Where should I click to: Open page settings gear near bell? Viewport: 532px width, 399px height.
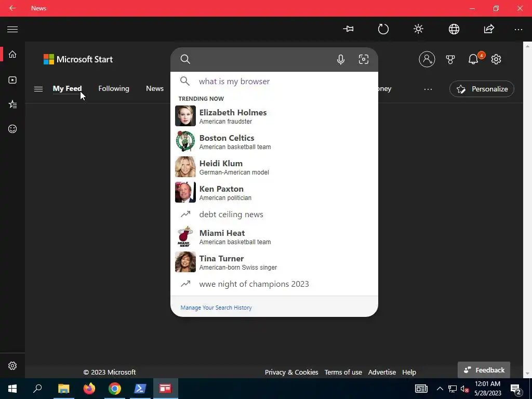tap(496, 59)
